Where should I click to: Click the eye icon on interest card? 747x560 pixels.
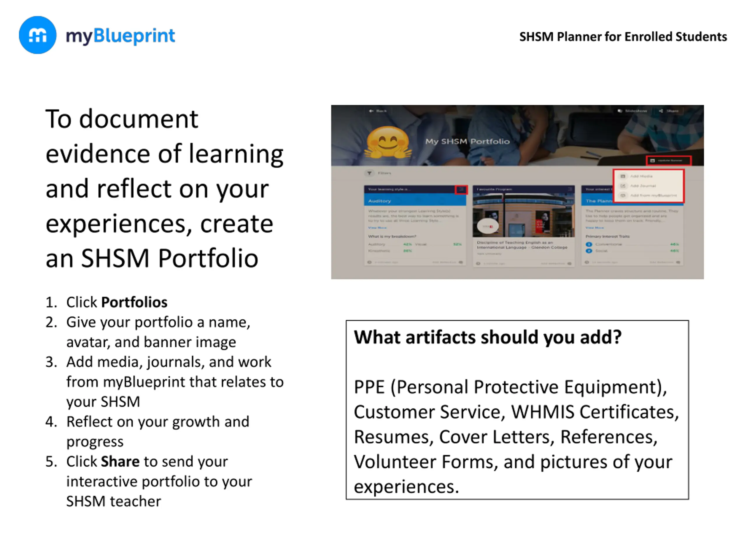[587, 262]
